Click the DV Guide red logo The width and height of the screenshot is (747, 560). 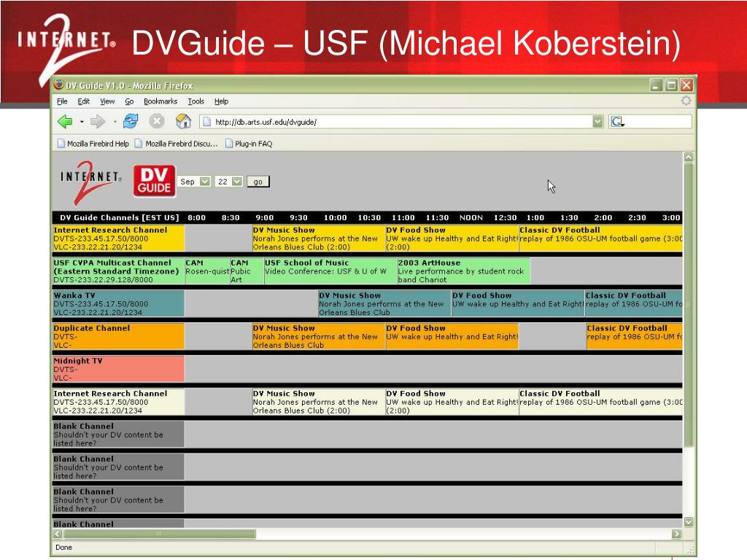click(x=155, y=181)
